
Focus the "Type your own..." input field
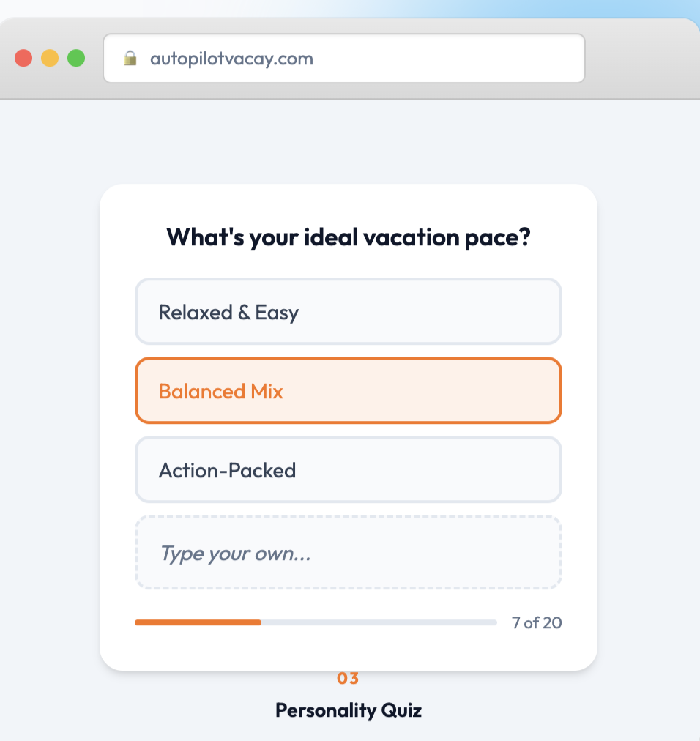point(348,553)
